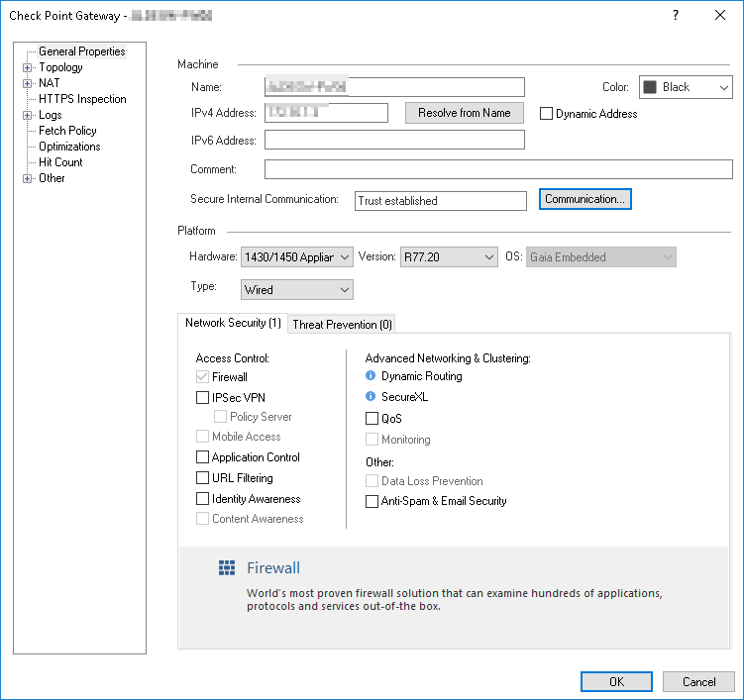Tick the QoS checkbox
The height and width of the screenshot is (700, 744).
click(372, 419)
